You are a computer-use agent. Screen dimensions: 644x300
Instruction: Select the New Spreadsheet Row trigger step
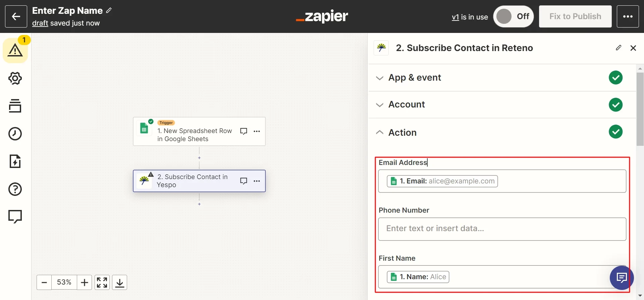(x=199, y=131)
